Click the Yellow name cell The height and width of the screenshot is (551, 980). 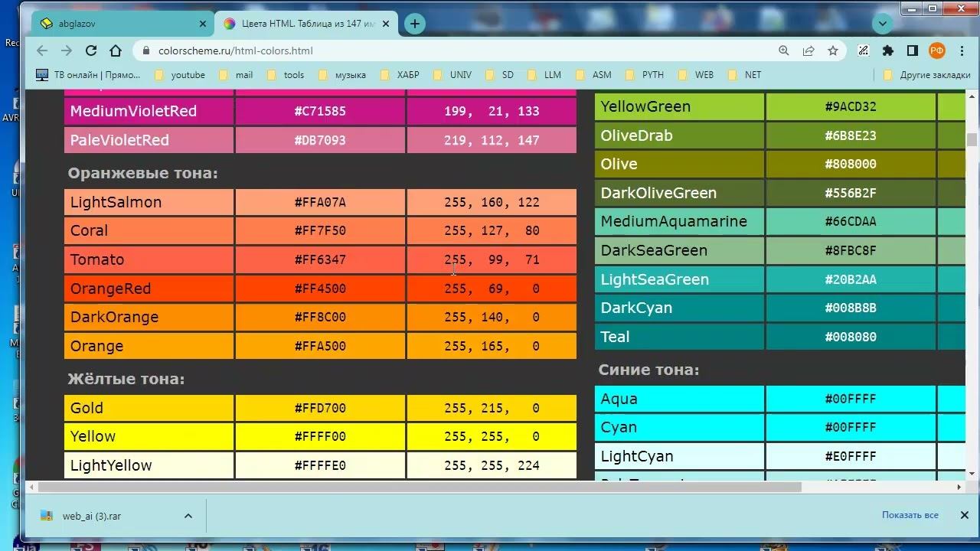[149, 437]
